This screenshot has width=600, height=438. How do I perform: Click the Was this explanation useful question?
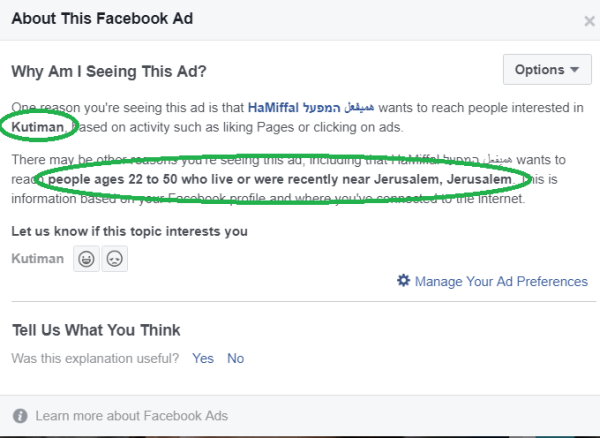pyautogui.click(x=95, y=358)
